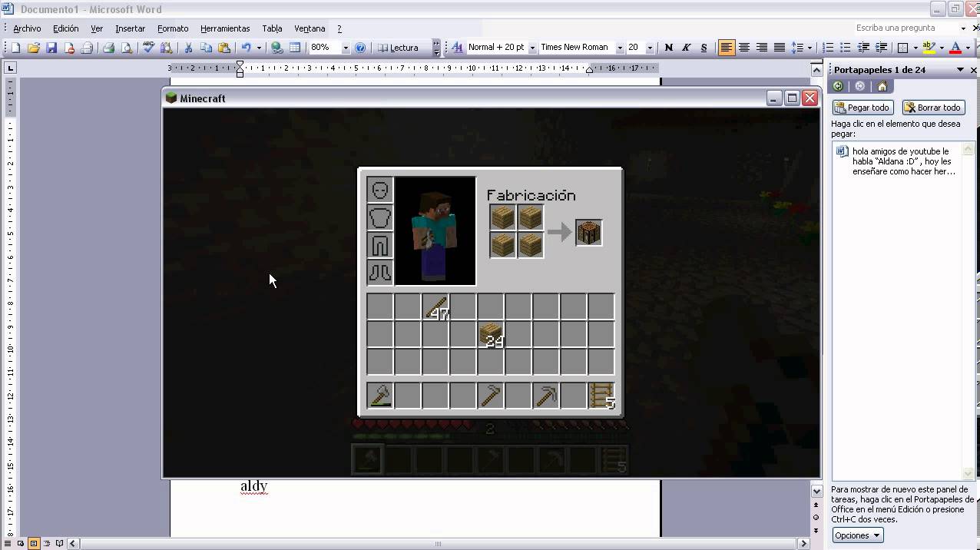
Task: Insert a table from the toolbar
Action: coord(295,48)
